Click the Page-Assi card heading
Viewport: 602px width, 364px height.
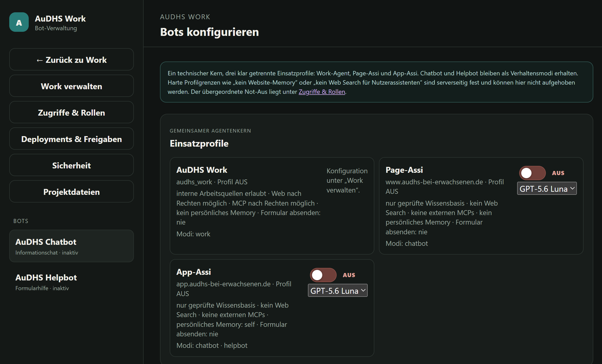(x=404, y=170)
